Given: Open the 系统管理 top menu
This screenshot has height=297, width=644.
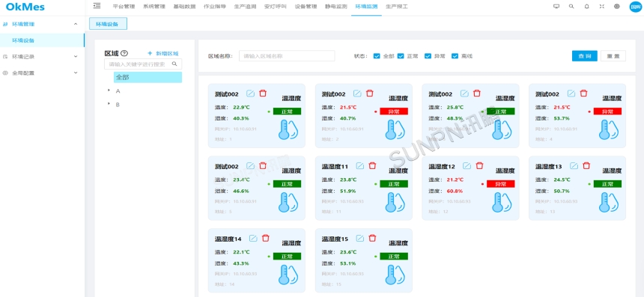Looking at the screenshot, I should (x=154, y=7).
